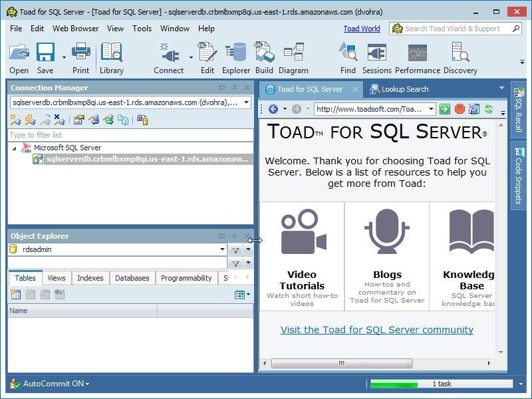The width and height of the screenshot is (532, 399).
Task: Open the Code Snippets side panel
Action: point(518,176)
